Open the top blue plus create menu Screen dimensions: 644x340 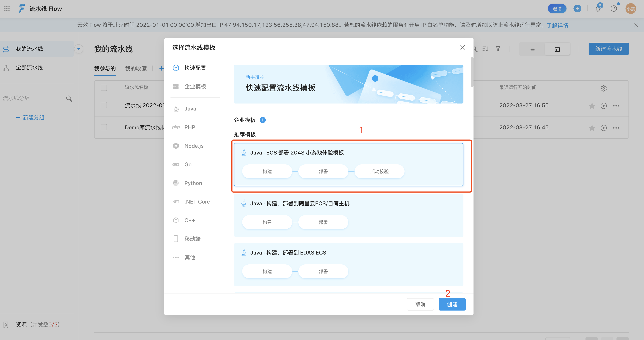tap(577, 9)
